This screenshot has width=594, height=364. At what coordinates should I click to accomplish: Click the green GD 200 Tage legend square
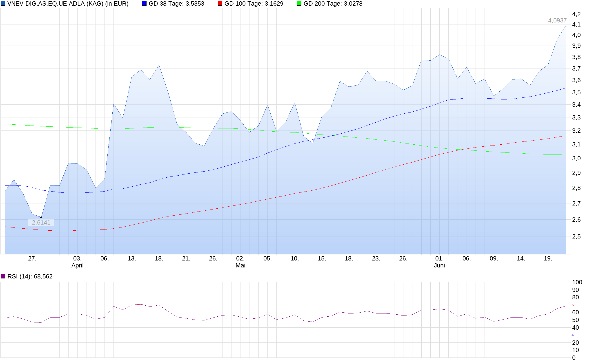299,3
